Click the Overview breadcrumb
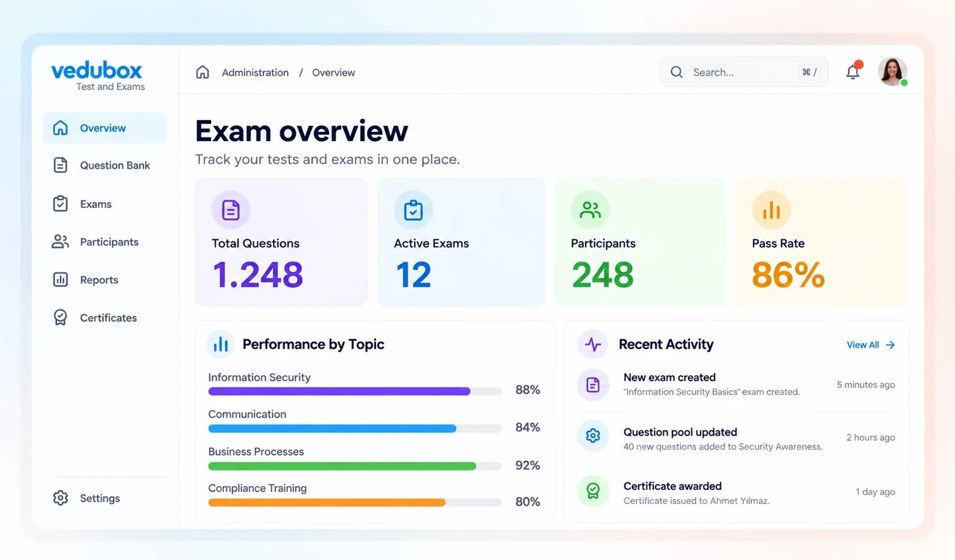 click(334, 72)
